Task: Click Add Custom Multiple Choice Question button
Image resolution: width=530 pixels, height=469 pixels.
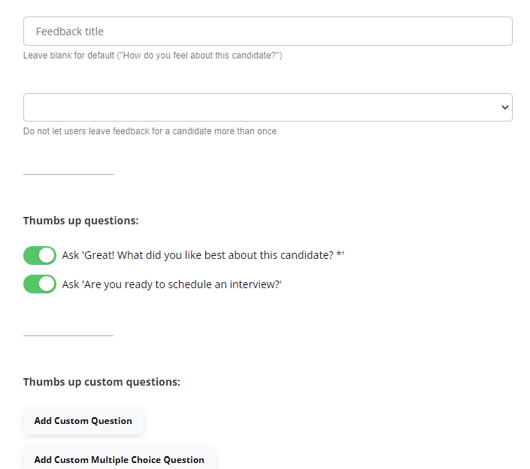Action: pos(119,459)
